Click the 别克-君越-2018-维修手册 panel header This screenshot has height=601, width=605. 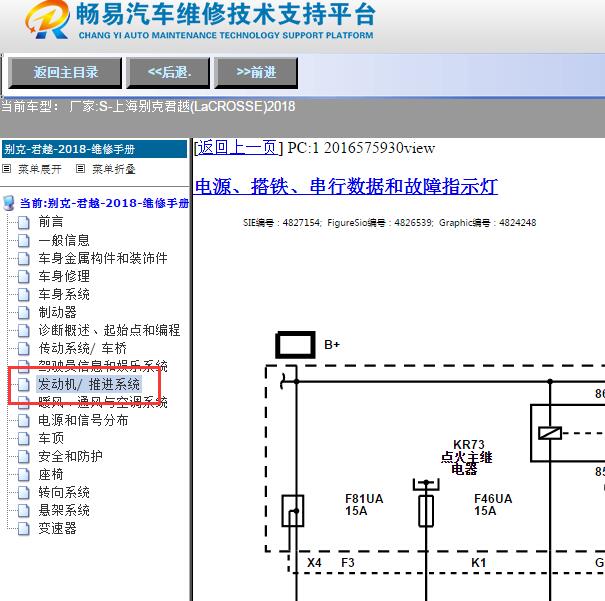click(94, 149)
